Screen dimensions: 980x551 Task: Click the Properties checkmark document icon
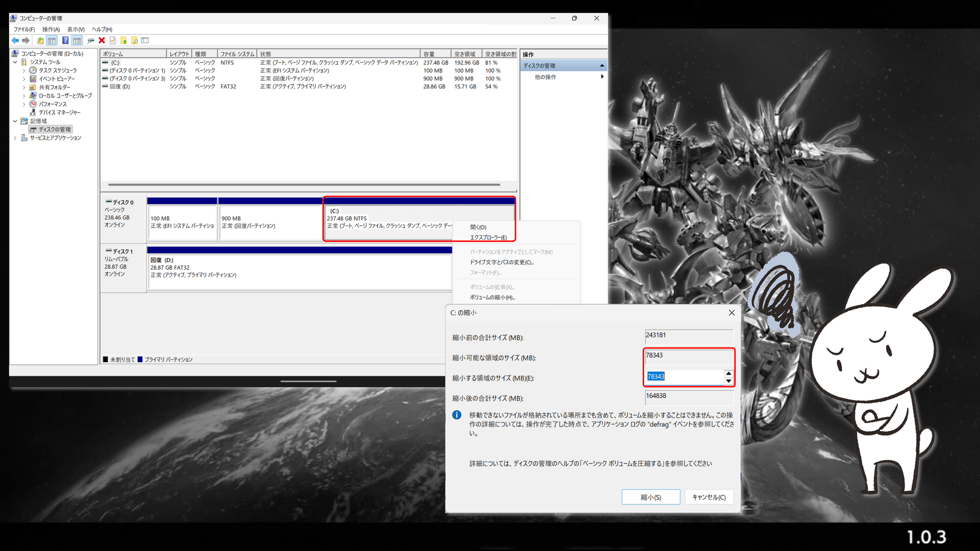[112, 40]
